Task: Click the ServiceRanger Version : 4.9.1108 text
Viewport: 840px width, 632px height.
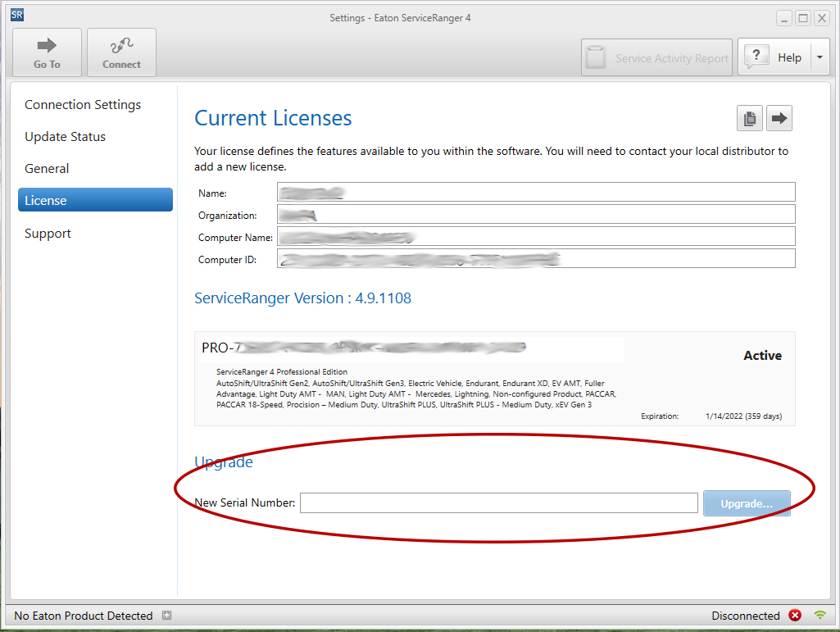Action: click(x=302, y=298)
